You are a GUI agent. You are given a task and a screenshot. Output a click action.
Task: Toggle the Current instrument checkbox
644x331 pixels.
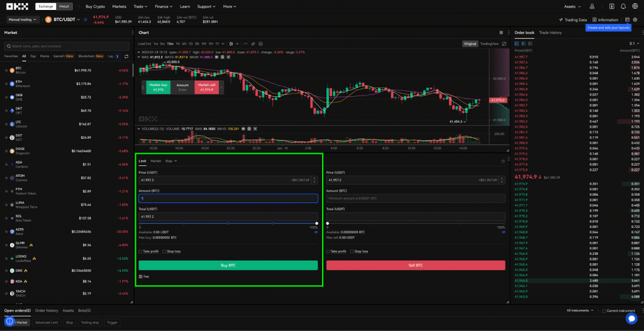click(x=601, y=310)
